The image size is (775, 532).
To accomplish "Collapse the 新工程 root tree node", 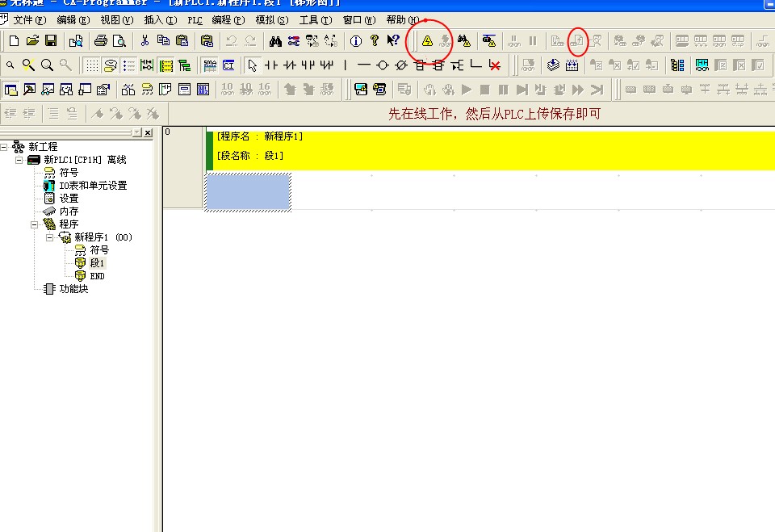I will (5, 147).
